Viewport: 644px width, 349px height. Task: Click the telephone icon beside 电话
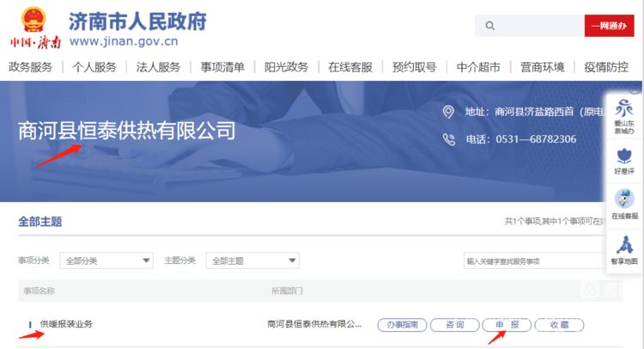tap(448, 139)
